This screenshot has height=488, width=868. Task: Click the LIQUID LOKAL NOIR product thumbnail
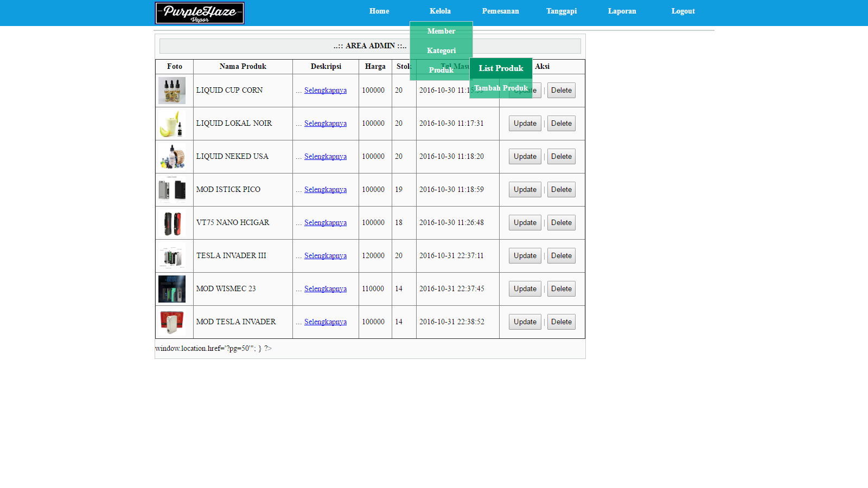[172, 124]
